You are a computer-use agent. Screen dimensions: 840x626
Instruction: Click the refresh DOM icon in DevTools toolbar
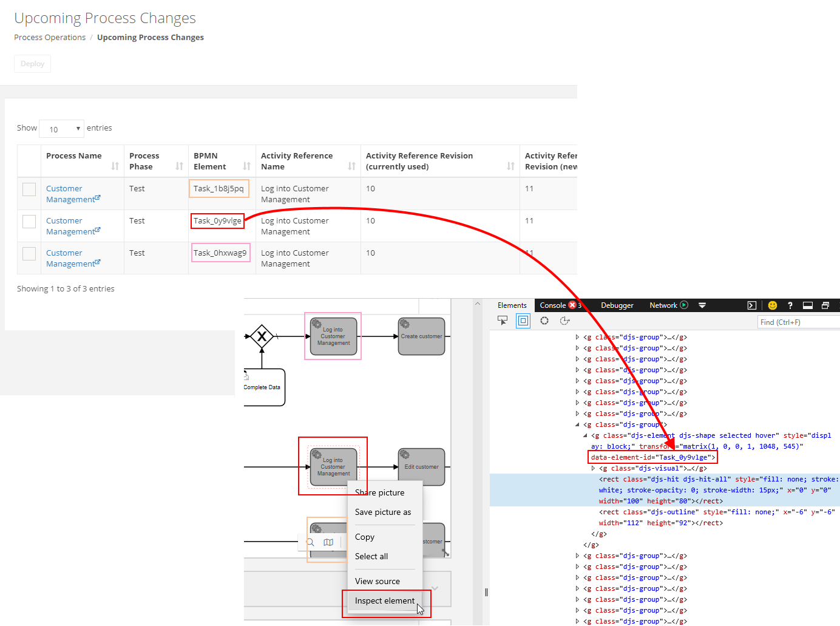(544, 321)
